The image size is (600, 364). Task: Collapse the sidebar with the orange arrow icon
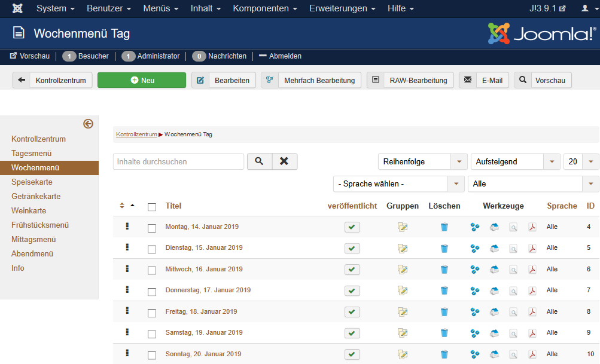[88, 124]
